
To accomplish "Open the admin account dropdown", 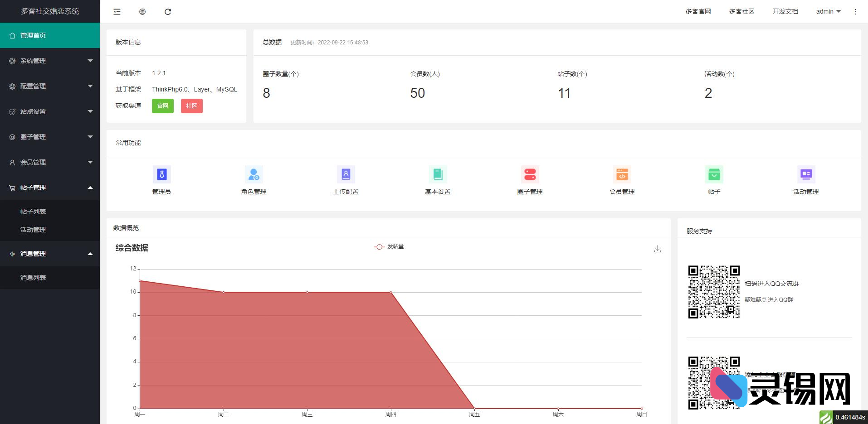I will click(x=828, y=11).
